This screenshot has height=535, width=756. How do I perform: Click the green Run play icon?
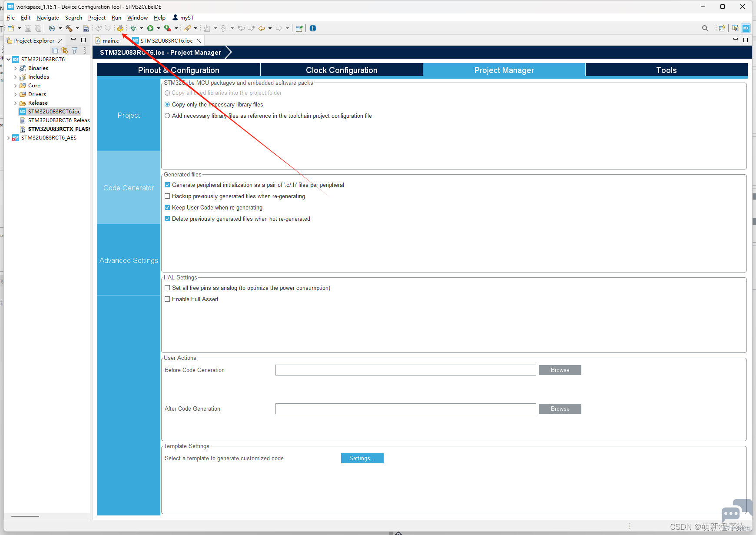[x=150, y=28]
